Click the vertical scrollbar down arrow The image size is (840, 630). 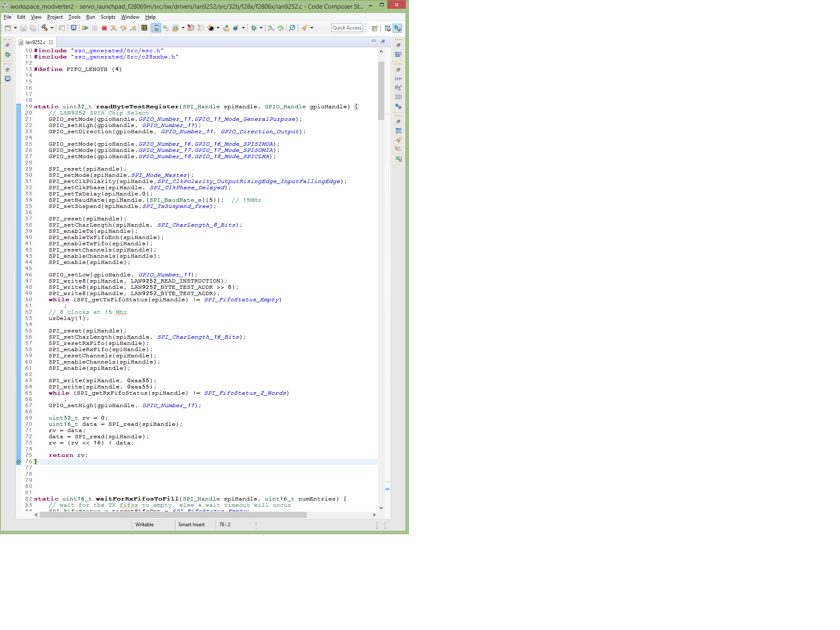[381, 508]
